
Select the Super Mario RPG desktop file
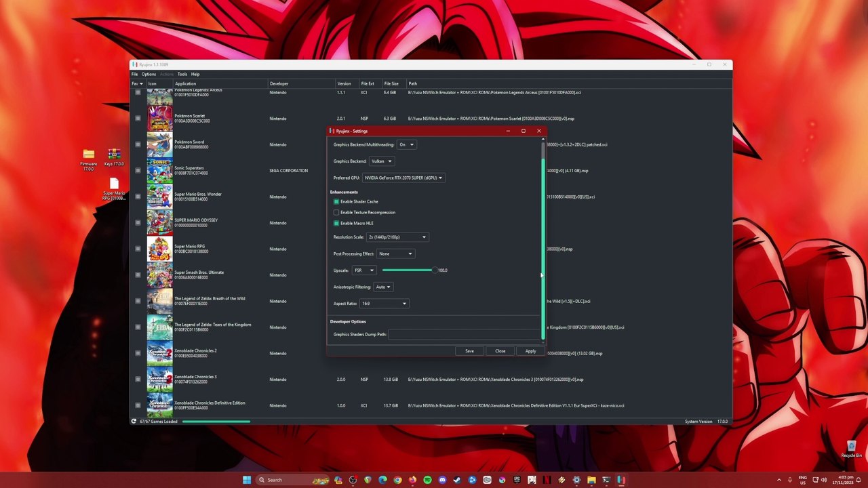(x=114, y=190)
